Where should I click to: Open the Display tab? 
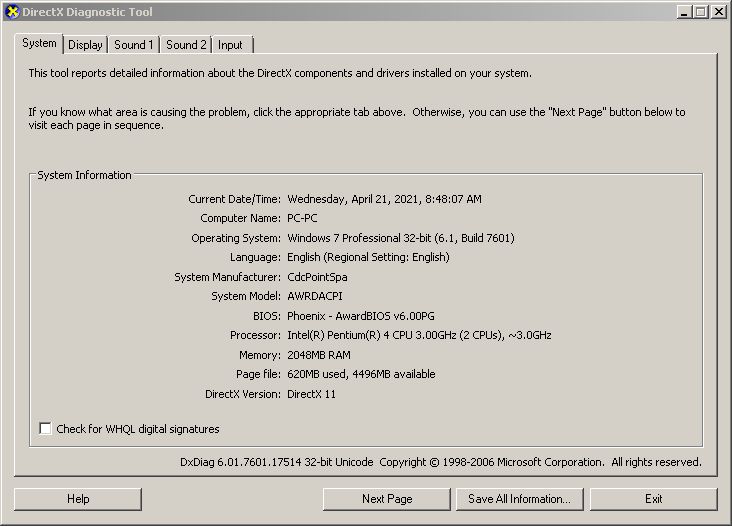point(85,45)
